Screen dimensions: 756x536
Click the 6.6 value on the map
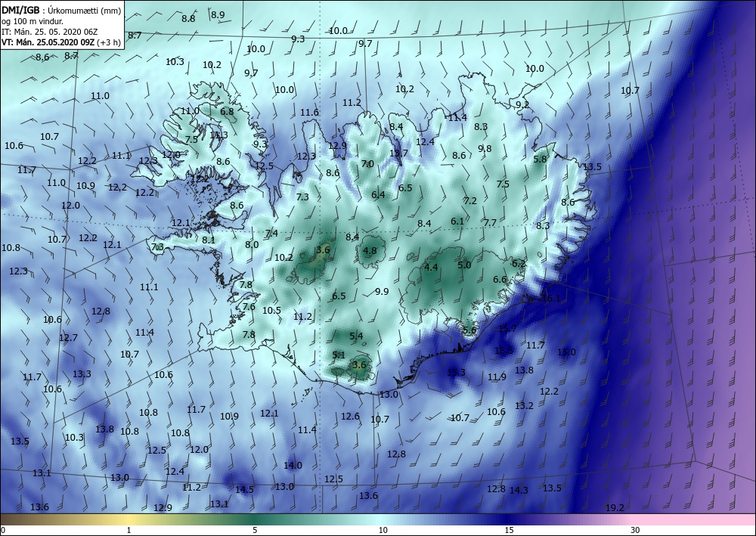pos(500,280)
